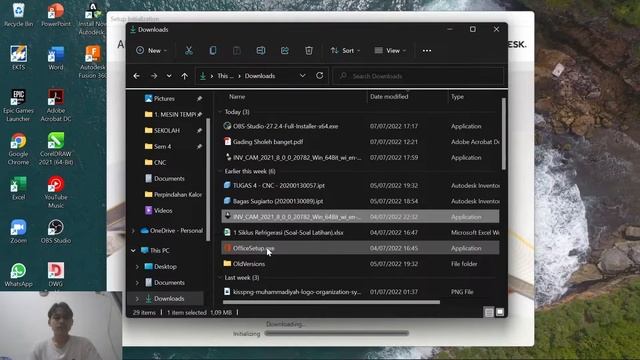The height and width of the screenshot is (360, 640).
Task: Select Bagas Sugiarto .ipt file
Action: click(x=361, y=201)
